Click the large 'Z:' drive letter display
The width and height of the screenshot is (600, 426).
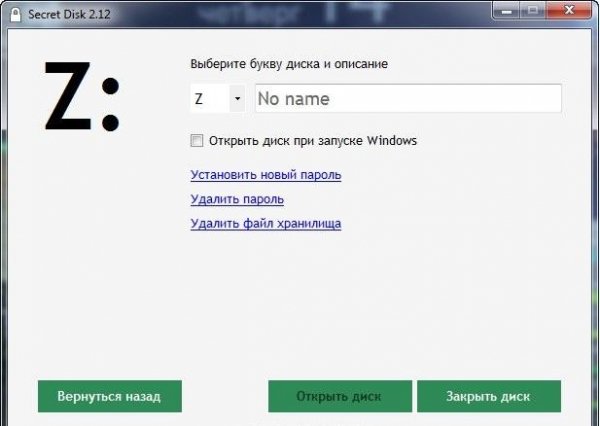[82, 96]
